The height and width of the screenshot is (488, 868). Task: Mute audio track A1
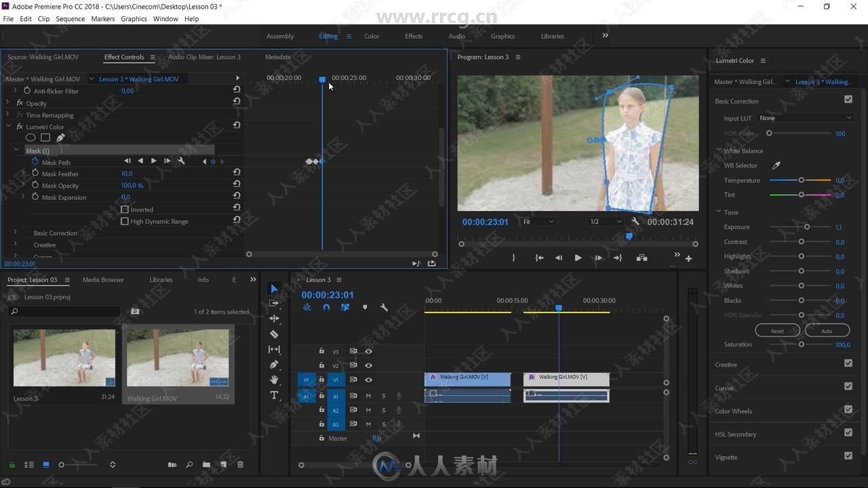[368, 396]
